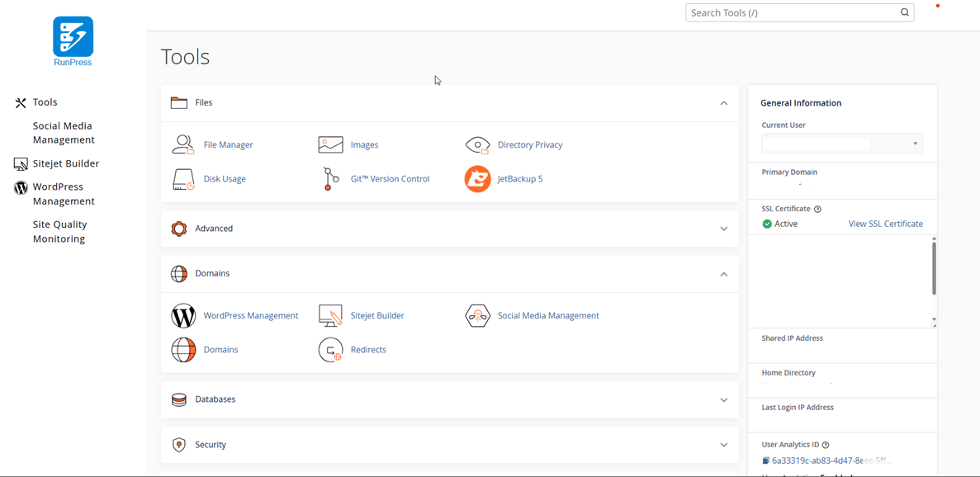The height and width of the screenshot is (477, 980).
Task: Open the File Manager icon
Action: tap(182, 145)
